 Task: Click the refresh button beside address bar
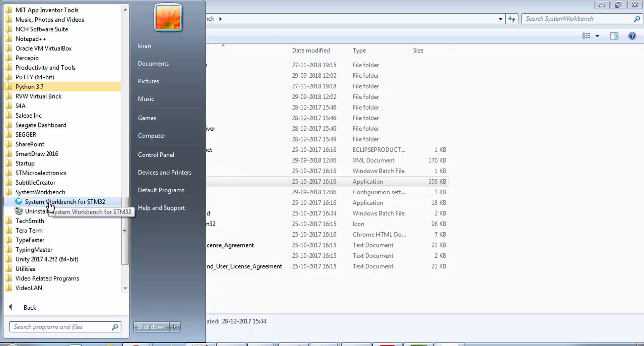tap(512, 19)
